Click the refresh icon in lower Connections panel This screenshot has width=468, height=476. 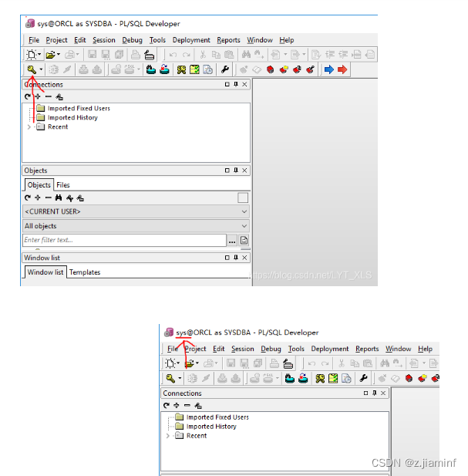point(167,405)
